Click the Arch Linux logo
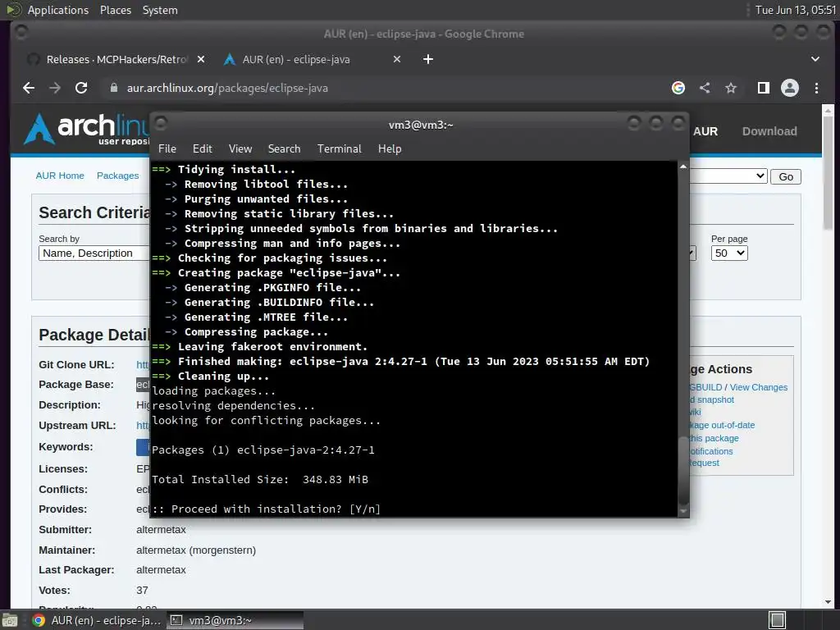The height and width of the screenshot is (630, 840). [x=85, y=129]
